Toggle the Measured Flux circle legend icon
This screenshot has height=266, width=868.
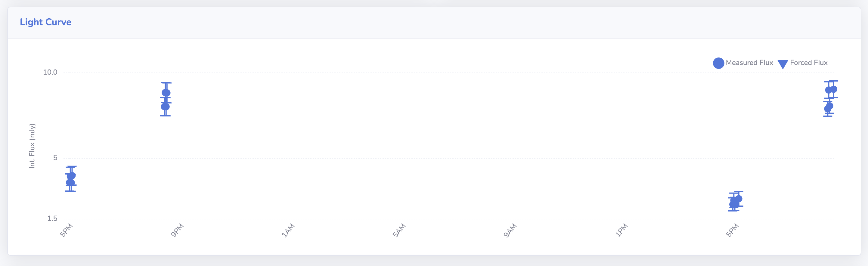[x=718, y=63]
